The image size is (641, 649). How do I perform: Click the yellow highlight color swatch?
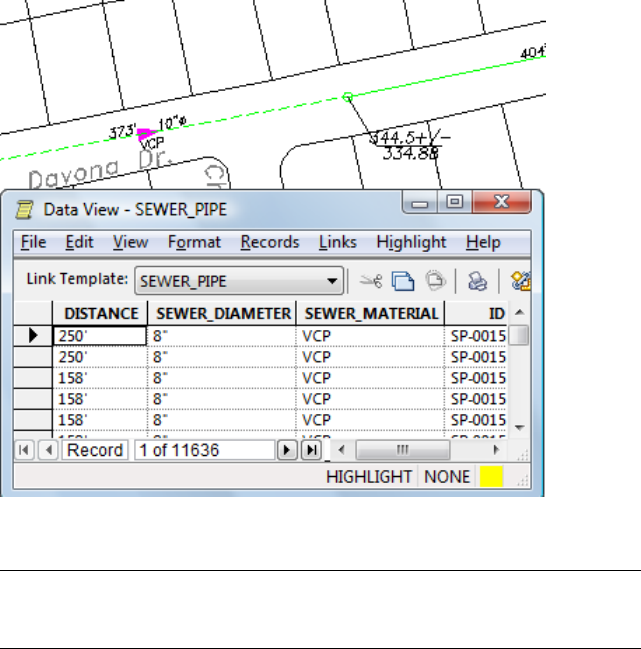[x=490, y=477]
